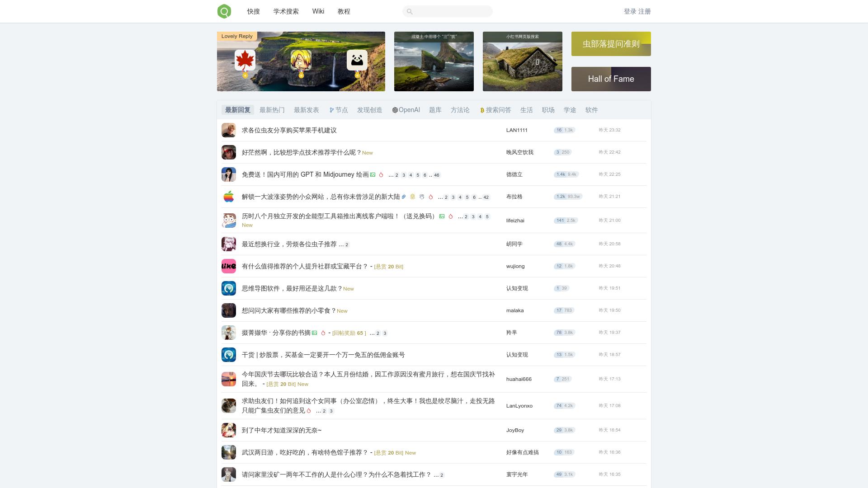The height and width of the screenshot is (488, 868).
Task: Select the 软件 tab
Action: (591, 110)
